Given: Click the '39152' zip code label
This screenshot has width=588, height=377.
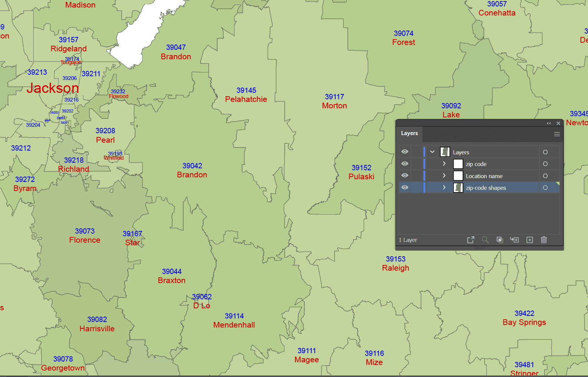Looking at the screenshot, I should (x=361, y=168).
